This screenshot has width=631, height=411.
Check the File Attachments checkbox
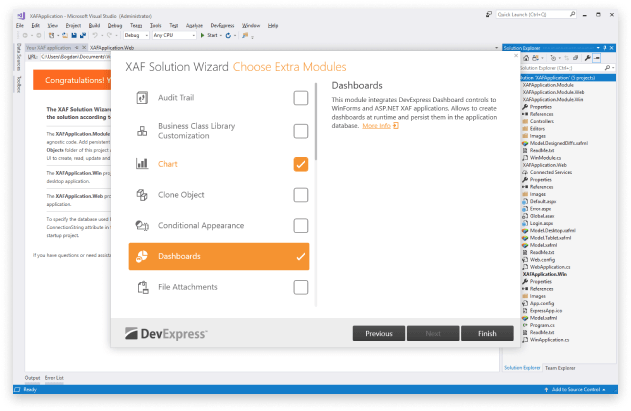pyautogui.click(x=301, y=287)
